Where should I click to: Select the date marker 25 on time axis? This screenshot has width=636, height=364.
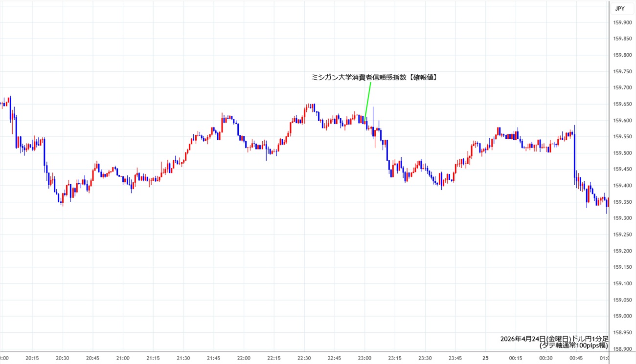pyautogui.click(x=486, y=358)
